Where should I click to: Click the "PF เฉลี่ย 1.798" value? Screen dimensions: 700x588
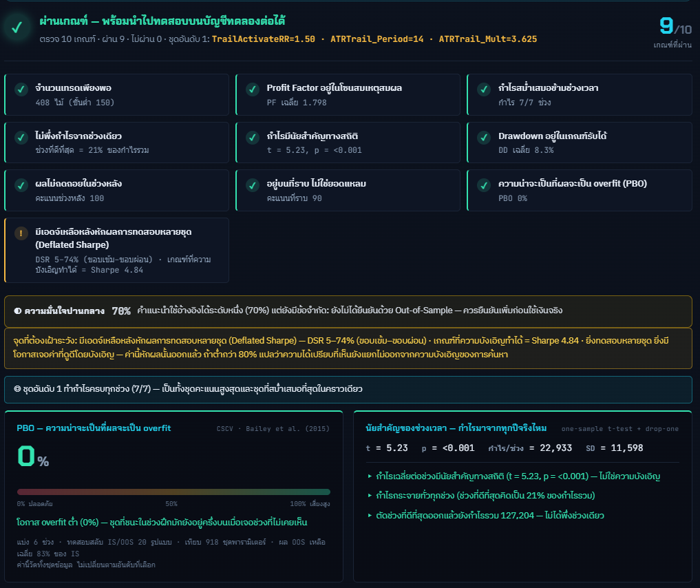pos(297,103)
